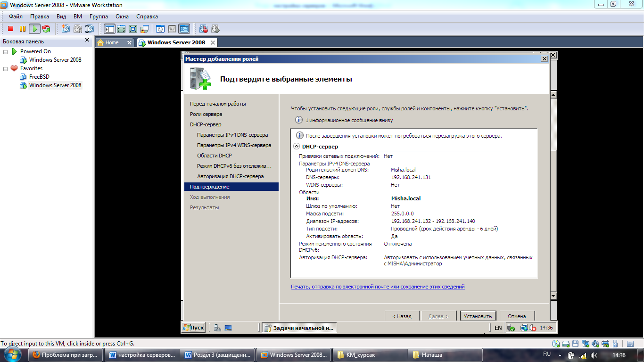Close the Боковая панель sidebar
This screenshot has height=362, width=644.
pyautogui.click(x=87, y=41)
